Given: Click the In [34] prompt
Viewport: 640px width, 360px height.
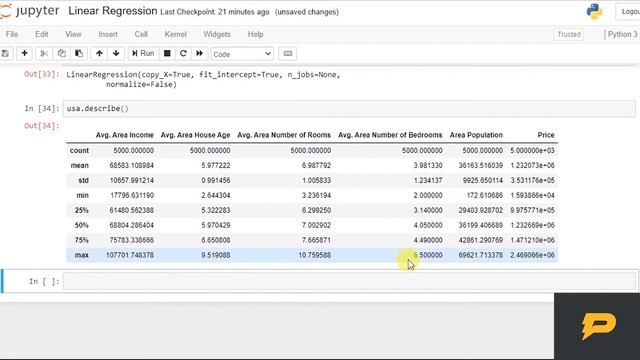Looking at the screenshot, I should [42, 109].
